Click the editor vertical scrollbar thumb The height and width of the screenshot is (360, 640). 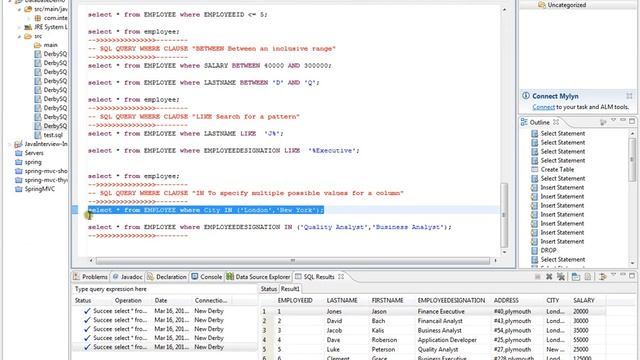coord(504,215)
